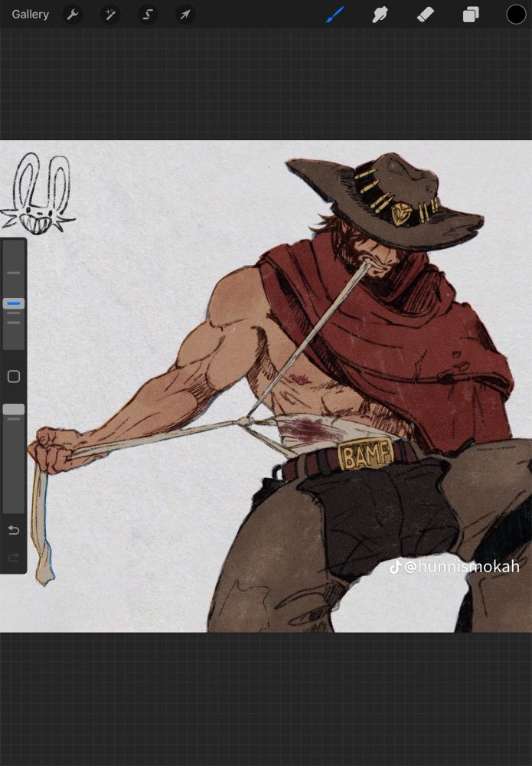This screenshot has height=766, width=532.
Task: Open the Gallery view
Action: pyautogui.click(x=31, y=14)
